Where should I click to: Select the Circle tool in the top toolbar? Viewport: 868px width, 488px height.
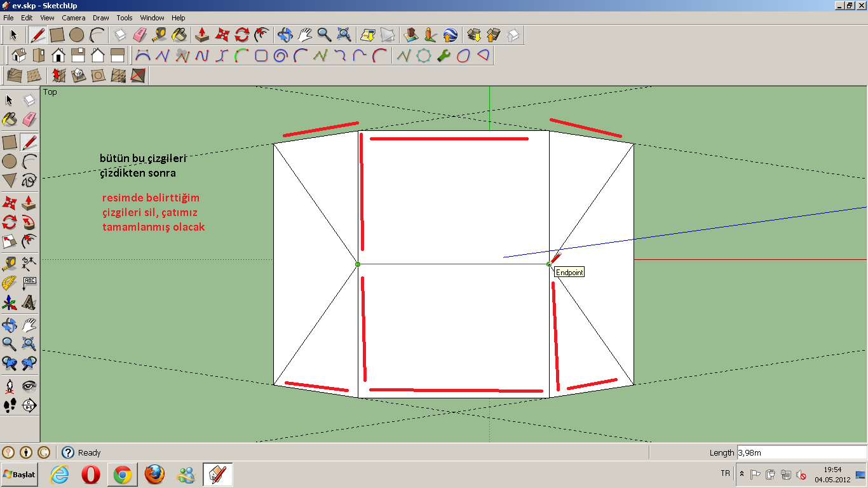77,34
